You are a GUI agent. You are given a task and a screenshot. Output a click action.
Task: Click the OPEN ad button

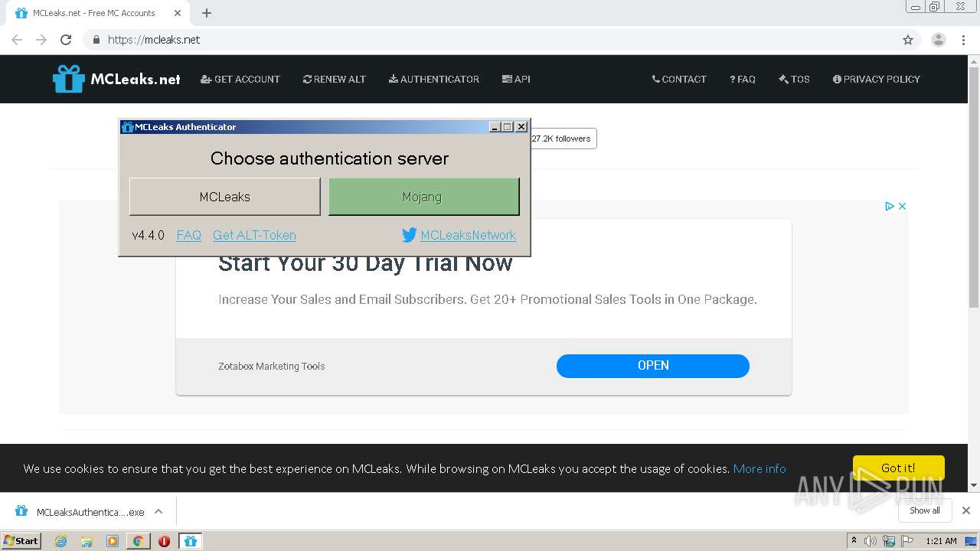(653, 366)
